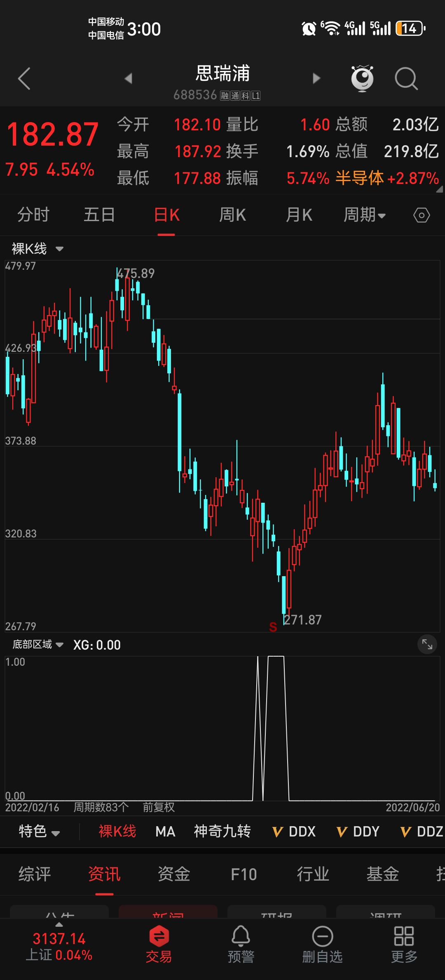Expand indicator chart to fullscreen
Viewport: 445px width, 980px height.
(x=427, y=644)
